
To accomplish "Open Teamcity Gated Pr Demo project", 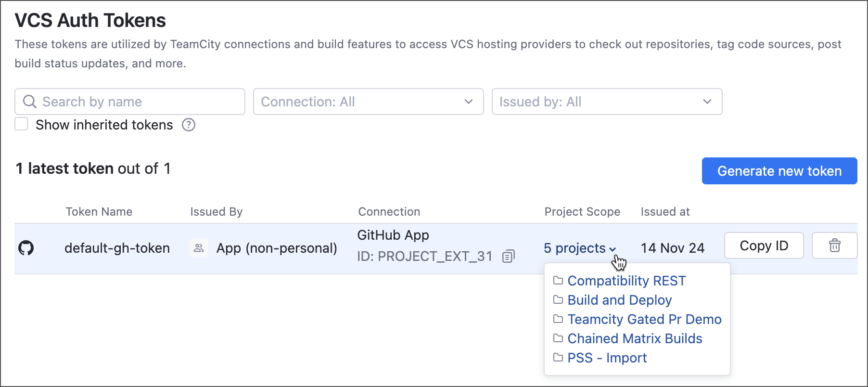I will pos(644,320).
